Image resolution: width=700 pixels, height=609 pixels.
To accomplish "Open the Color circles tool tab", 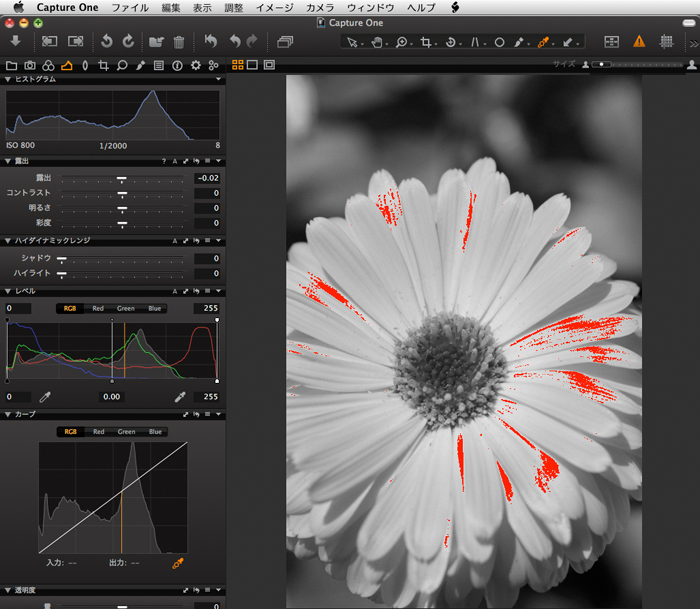I will tap(48, 66).
